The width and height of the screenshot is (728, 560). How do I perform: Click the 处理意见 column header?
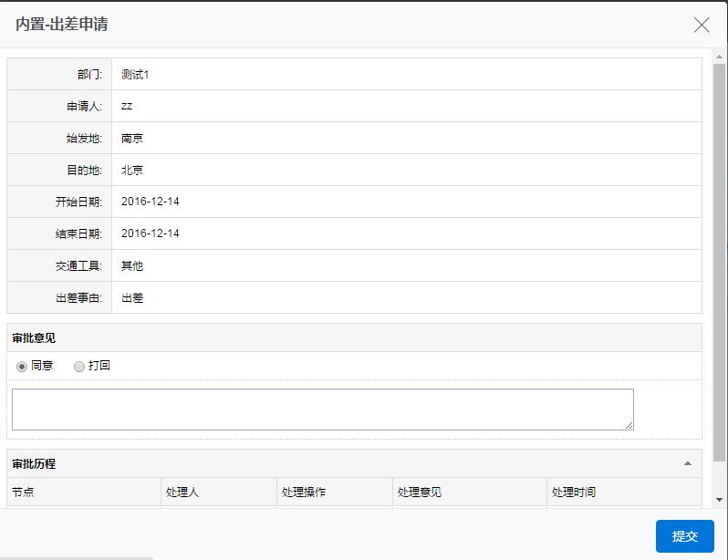[x=420, y=493]
